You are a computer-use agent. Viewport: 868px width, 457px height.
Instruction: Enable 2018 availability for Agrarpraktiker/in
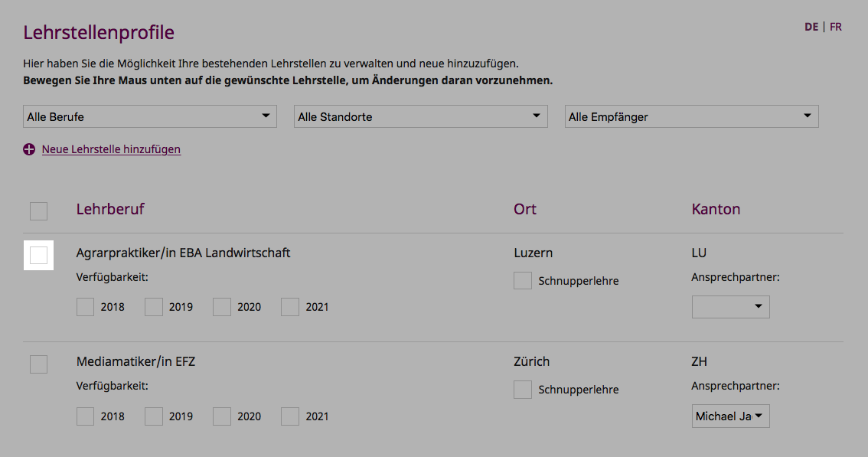coord(85,307)
